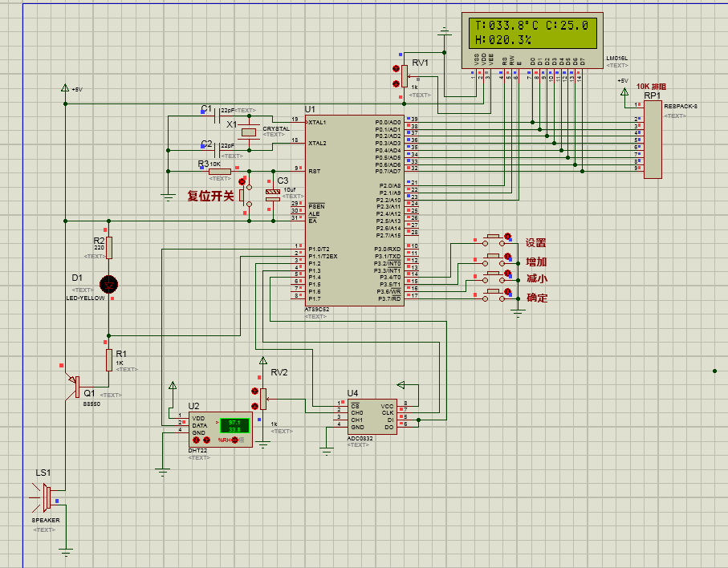Select the LED-YELLOW diode D1
The height and width of the screenshot is (568, 728).
point(108,285)
